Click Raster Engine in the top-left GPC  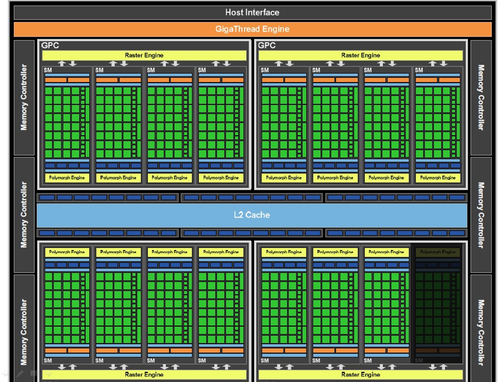click(144, 55)
